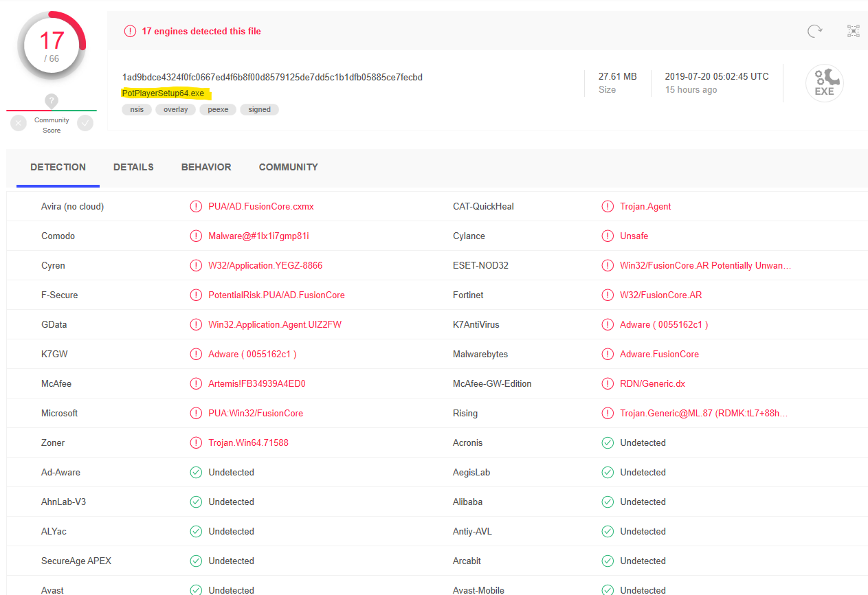Click the PotPlayerSetup64.exe file name
This screenshot has height=595, width=868.
[163, 93]
